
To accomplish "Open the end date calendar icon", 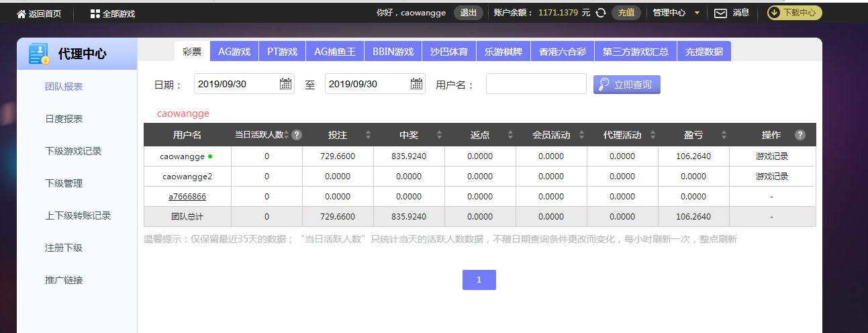I will tap(417, 84).
